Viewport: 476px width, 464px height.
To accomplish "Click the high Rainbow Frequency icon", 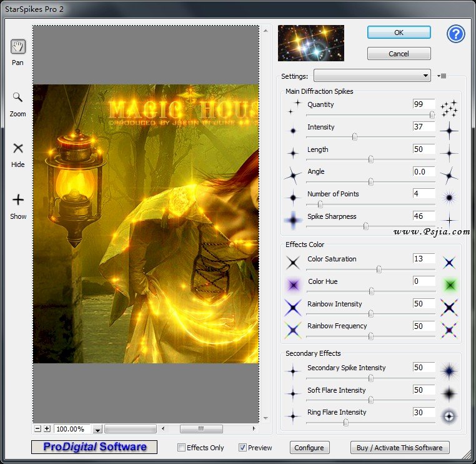I will click(449, 330).
